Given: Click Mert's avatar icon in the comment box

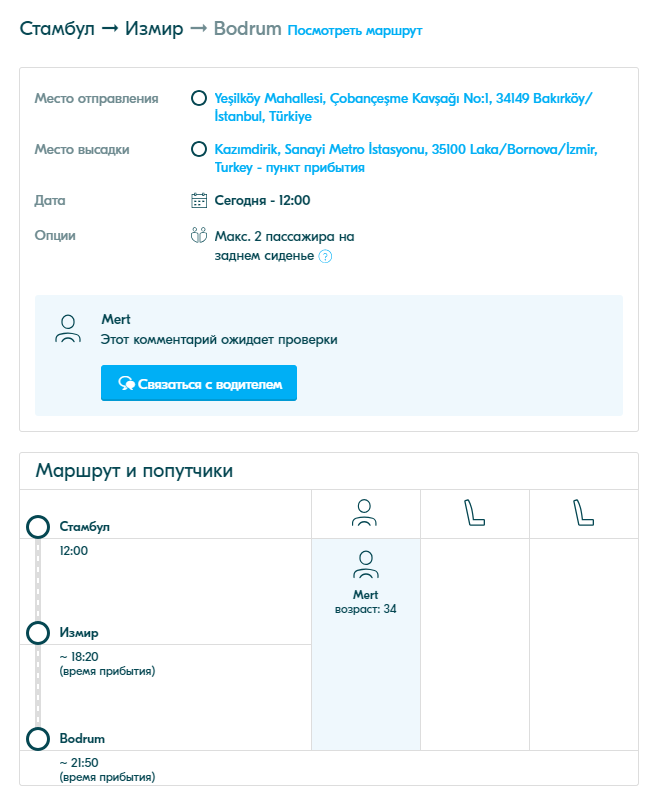Looking at the screenshot, I should (x=68, y=329).
